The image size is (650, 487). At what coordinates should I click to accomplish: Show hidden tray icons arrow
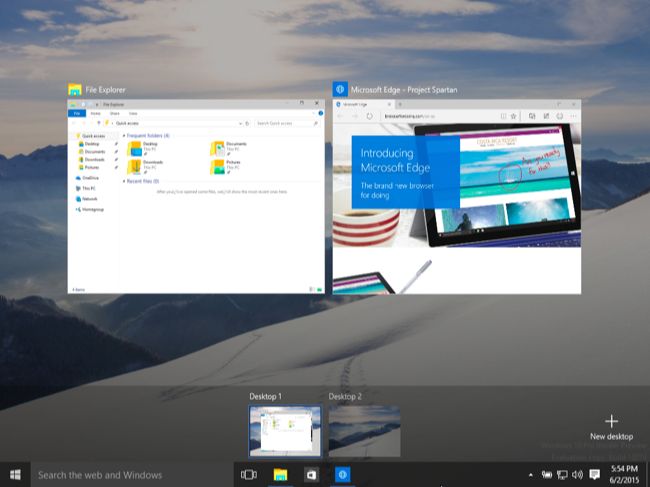(x=531, y=475)
